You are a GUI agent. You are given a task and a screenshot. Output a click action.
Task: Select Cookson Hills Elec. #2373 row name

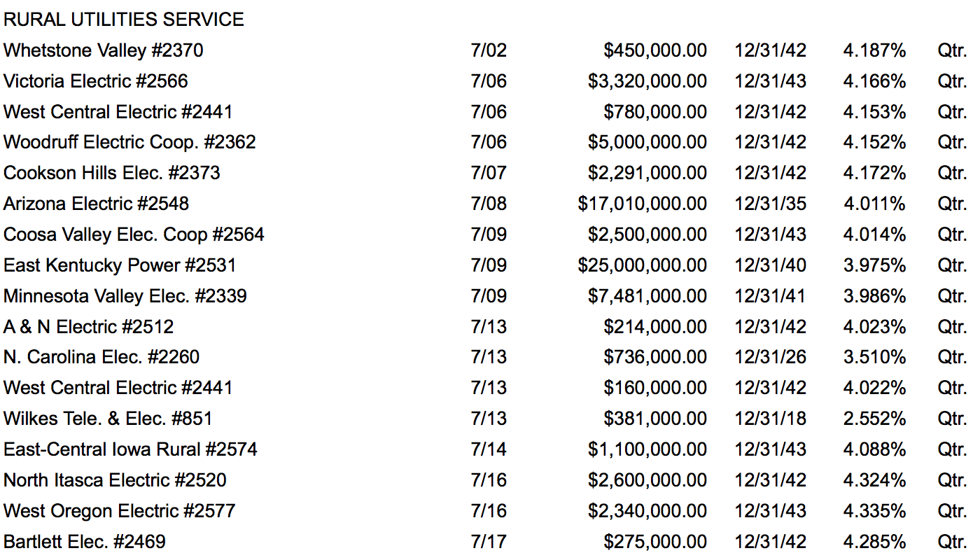pos(112,173)
